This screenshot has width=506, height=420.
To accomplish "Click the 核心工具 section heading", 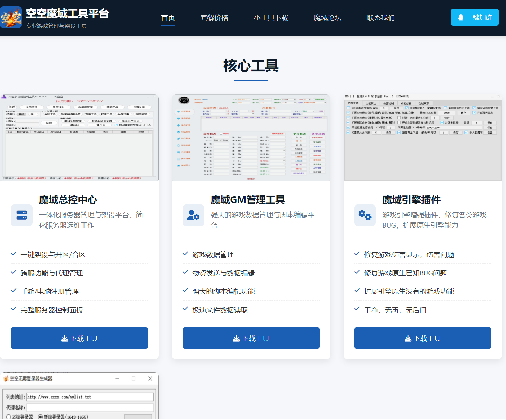I will tap(251, 66).
